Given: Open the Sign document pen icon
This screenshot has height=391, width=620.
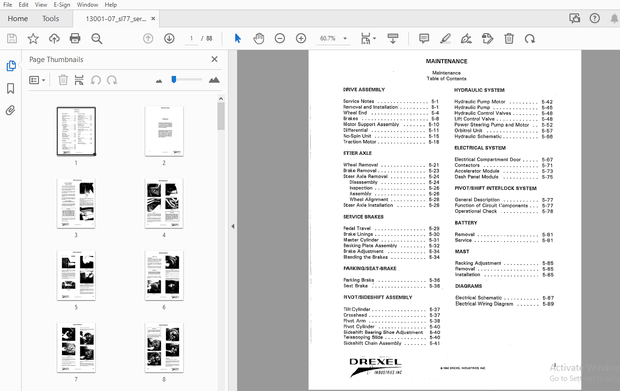Looking at the screenshot, I should 466,38.
